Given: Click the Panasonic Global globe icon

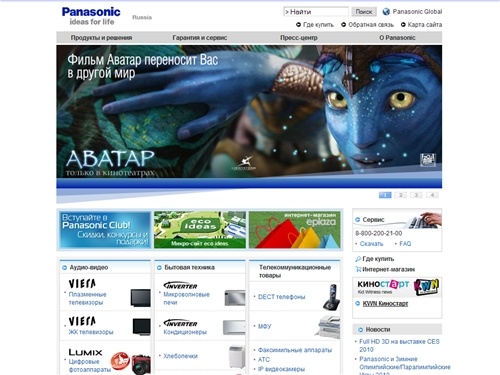Looking at the screenshot, I should tap(386, 12).
